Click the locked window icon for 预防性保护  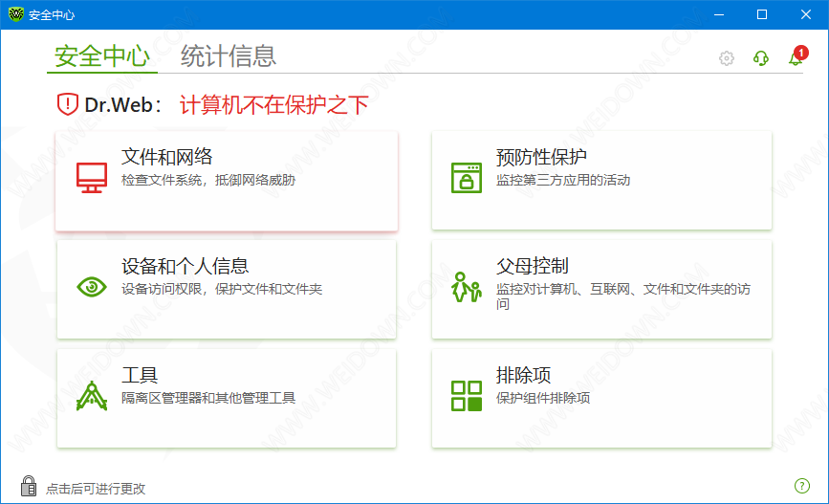point(467,178)
